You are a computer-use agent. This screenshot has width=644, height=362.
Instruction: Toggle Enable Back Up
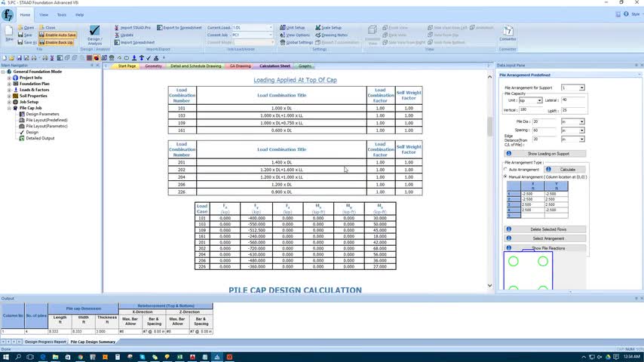[x=57, y=42]
